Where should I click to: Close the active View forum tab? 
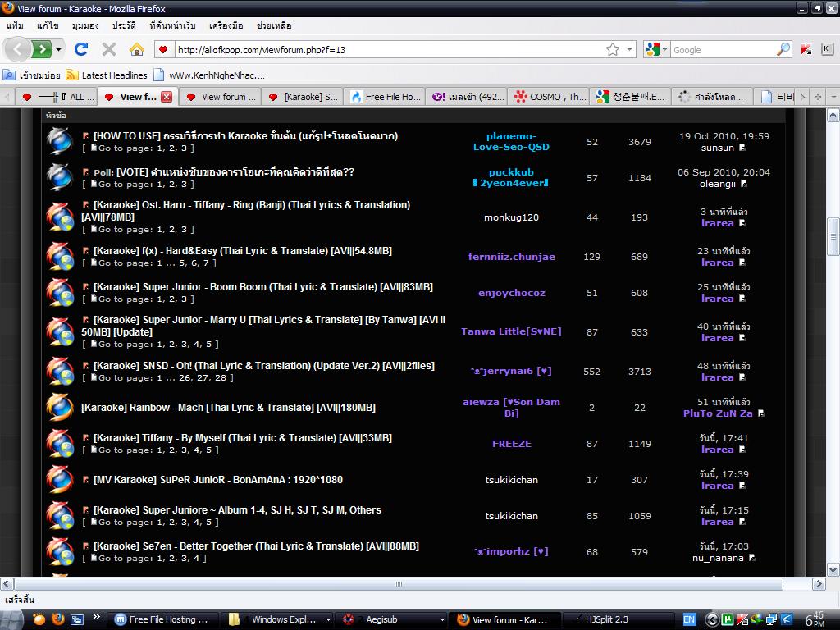pos(167,97)
